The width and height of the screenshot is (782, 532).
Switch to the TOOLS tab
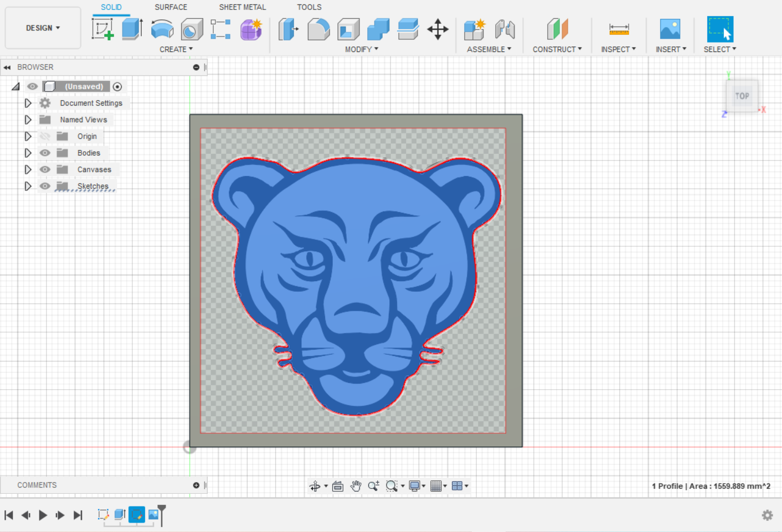309,7
